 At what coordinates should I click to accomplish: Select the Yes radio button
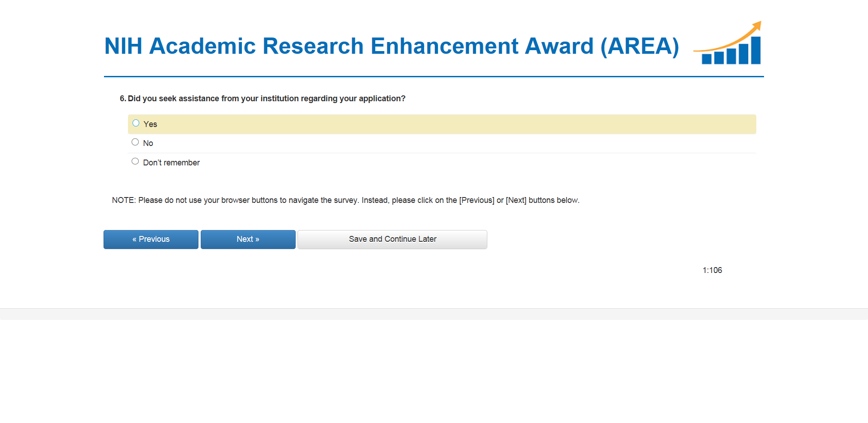[136, 123]
